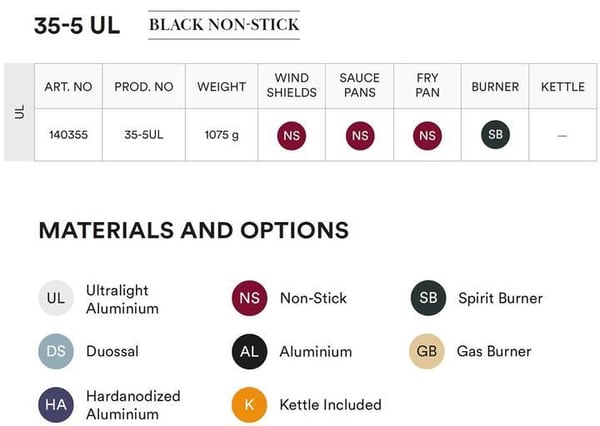Click the NS badge under Sauce Pans

360,135
